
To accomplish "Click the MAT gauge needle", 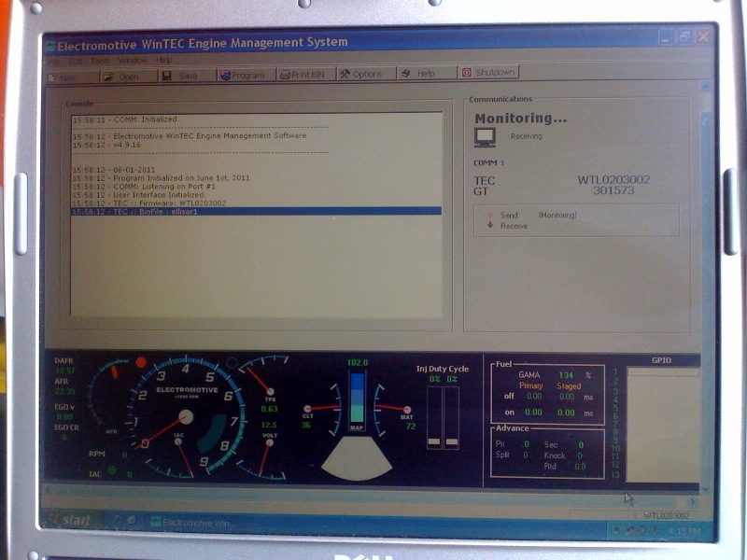I will 391,408.
